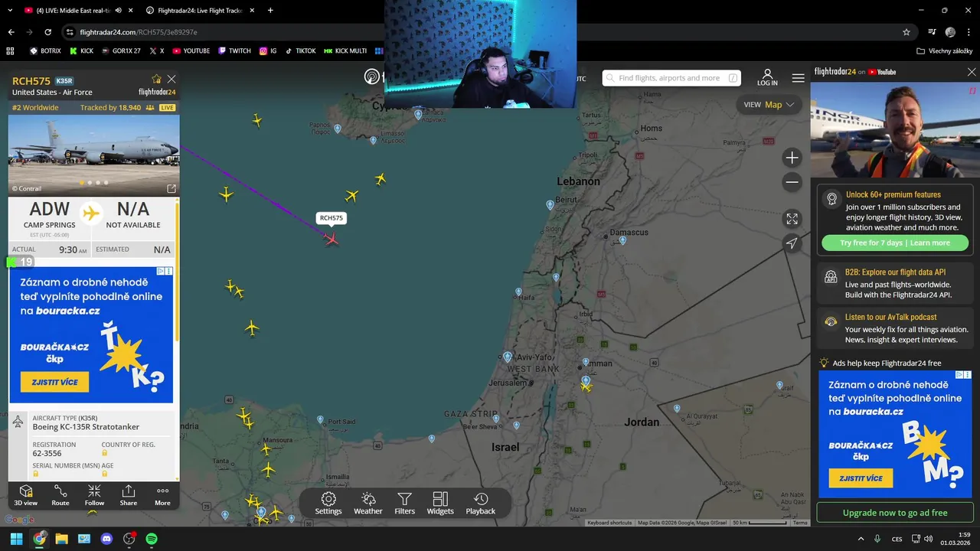
Task: Click the flight search field
Action: click(671, 78)
